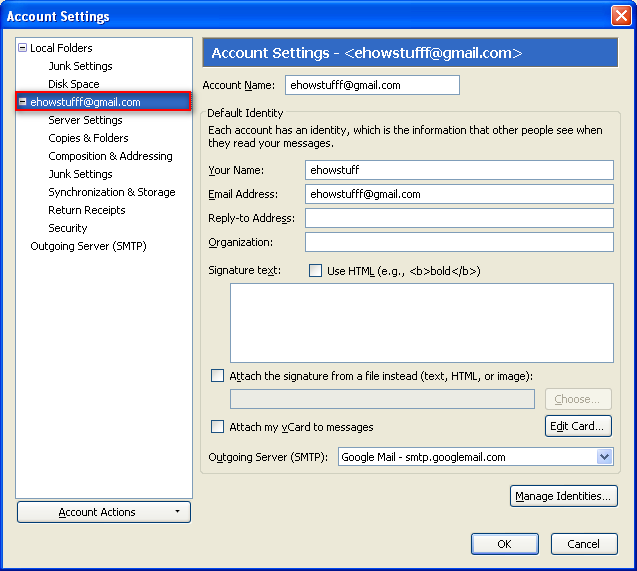Check Attach the signature from a file

click(x=217, y=375)
